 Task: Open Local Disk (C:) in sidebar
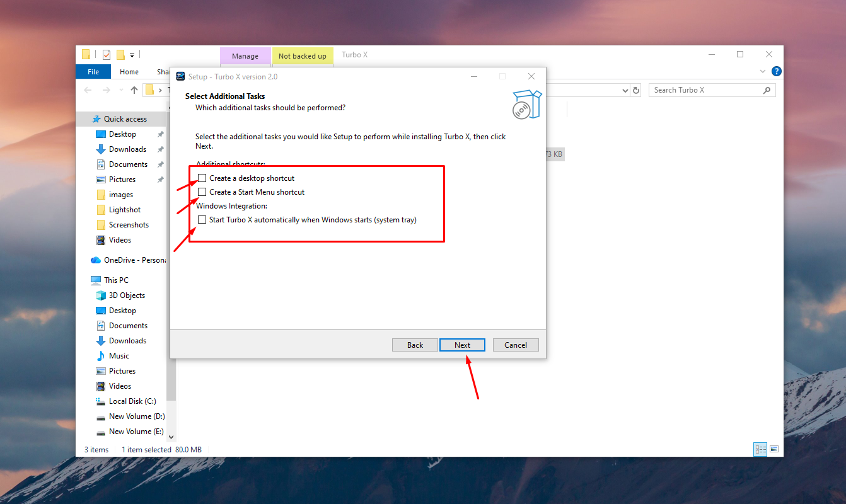click(132, 401)
